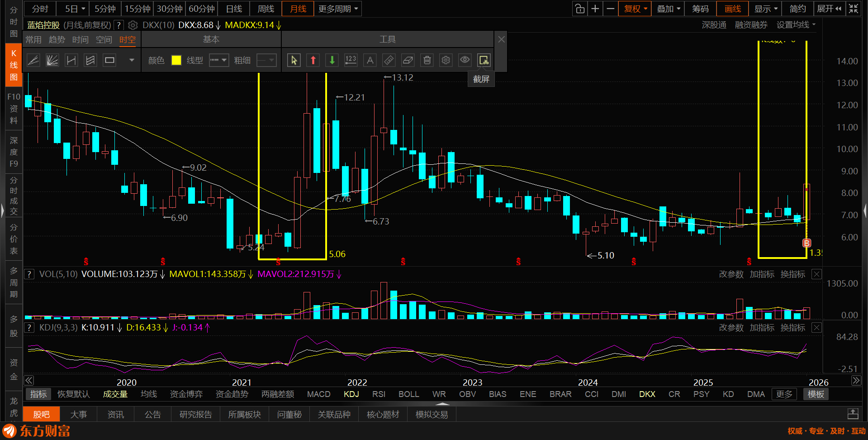Click the 融资融券 link

tap(751, 25)
